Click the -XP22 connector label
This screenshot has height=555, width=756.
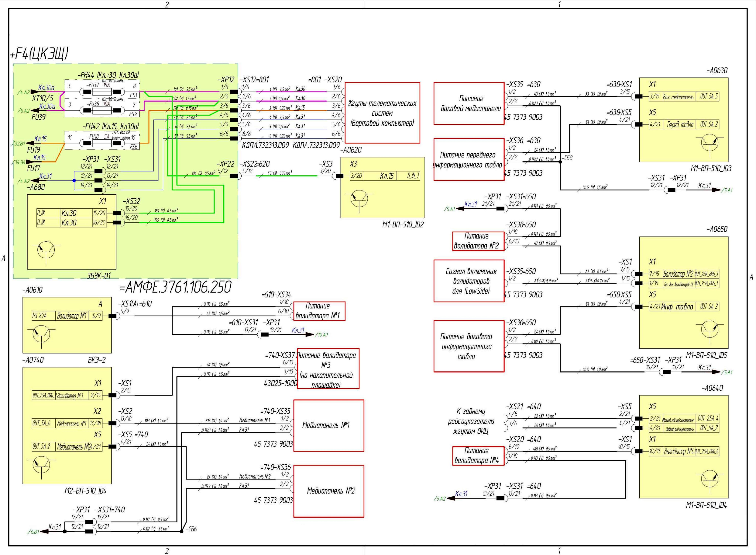pyautogui.click(x=225, y=164)
